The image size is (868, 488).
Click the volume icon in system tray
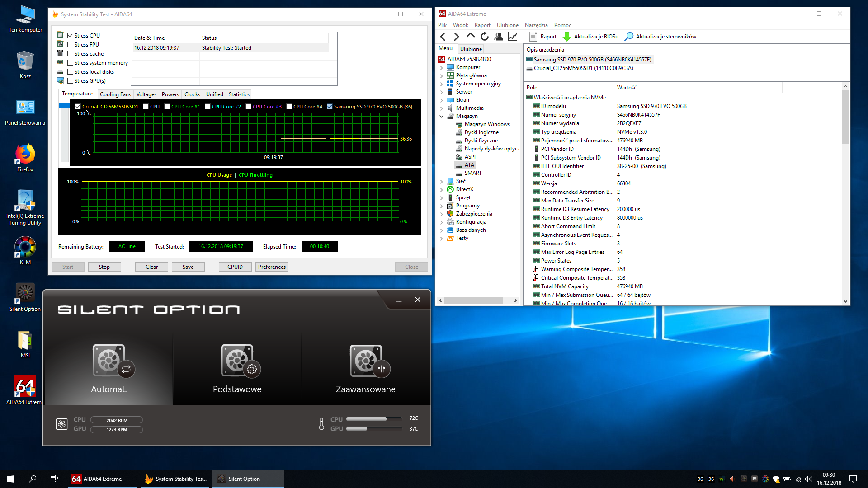click(809, 479)
